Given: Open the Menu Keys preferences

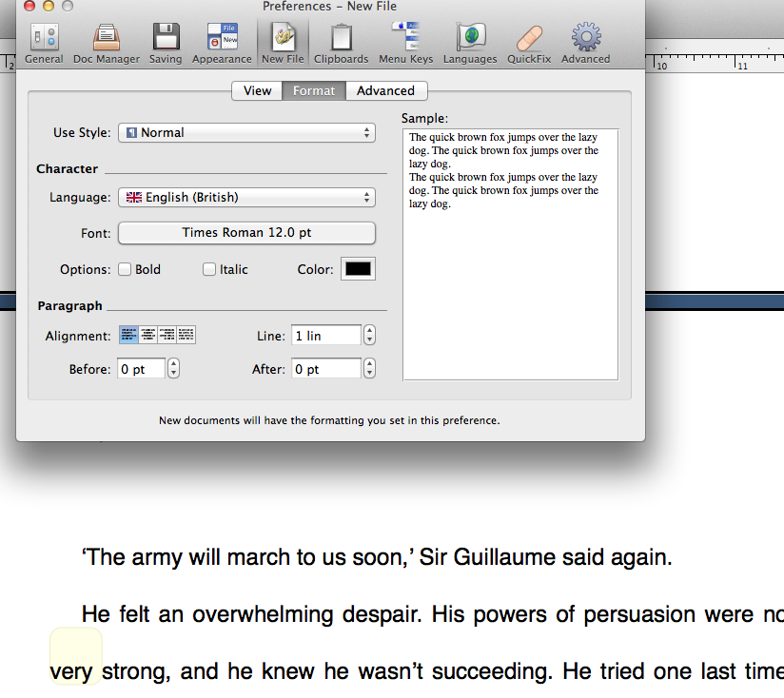Looking at the screenshot, I should (405, 43).
